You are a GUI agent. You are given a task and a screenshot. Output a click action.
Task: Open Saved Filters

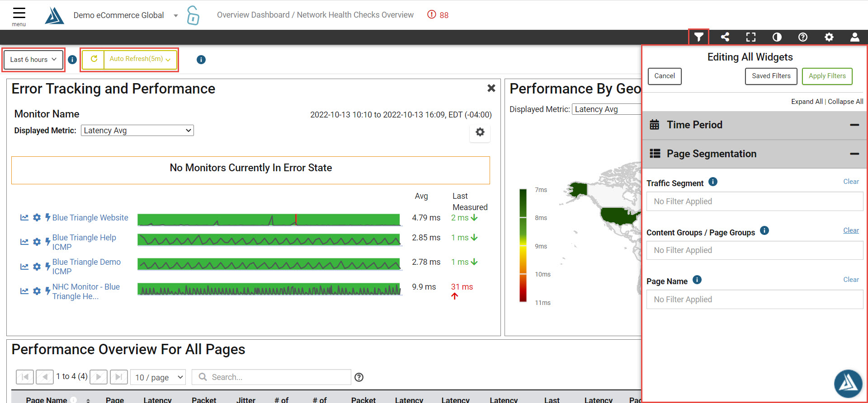click(771, 76)
